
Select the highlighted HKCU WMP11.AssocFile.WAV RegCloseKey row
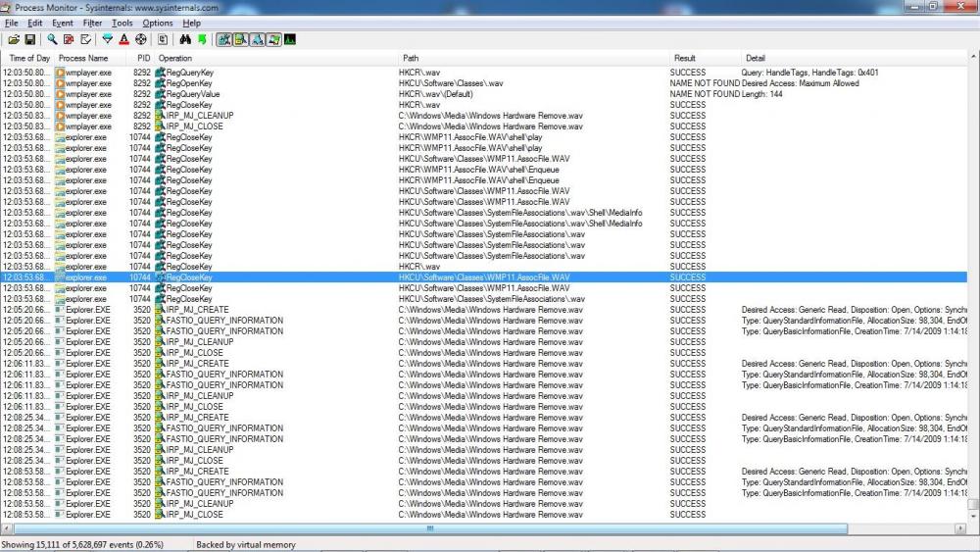tap(484, 277)
